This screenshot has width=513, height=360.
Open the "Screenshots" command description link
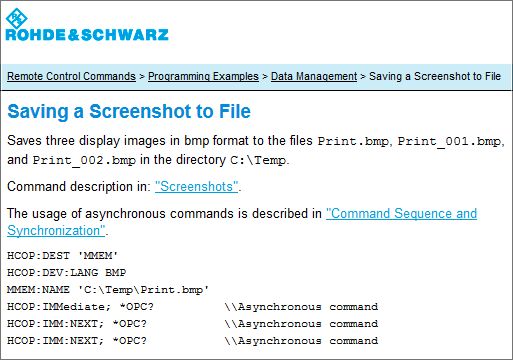[x=197, y=187]
